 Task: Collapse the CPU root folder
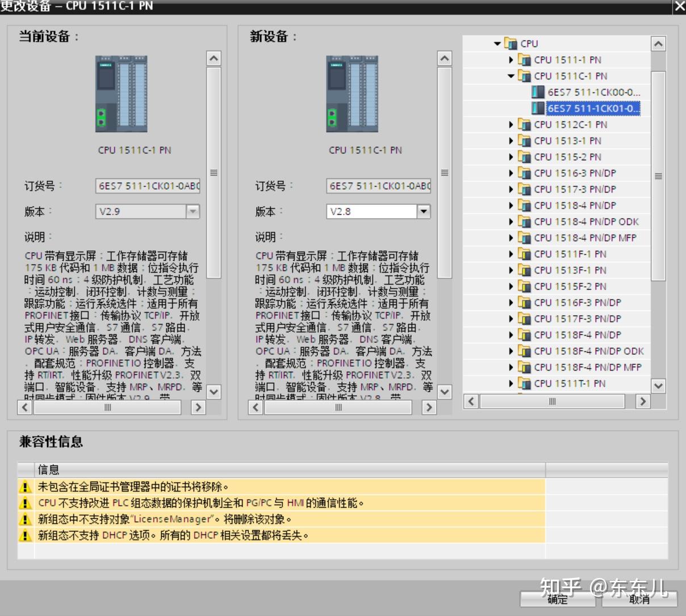pos(497,44)
